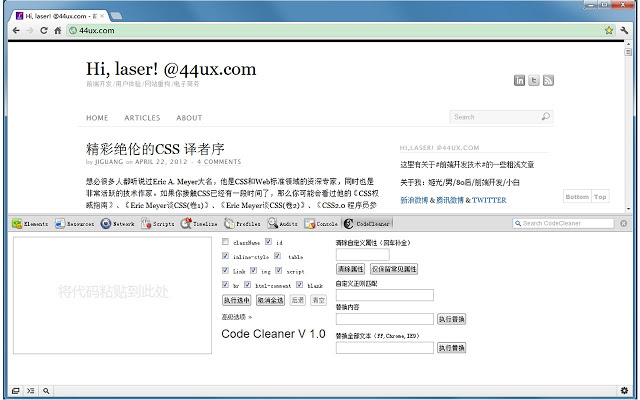Screen dimensions: 640x400
Task: Switch to the Elements panel
Action: (30, 224)
